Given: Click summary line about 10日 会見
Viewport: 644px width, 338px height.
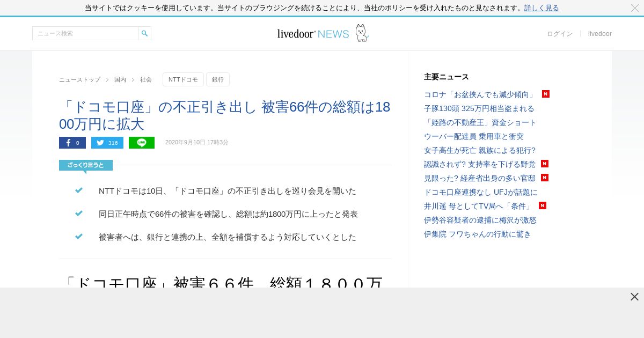Looking at the screenshot, I should (228, 191).
